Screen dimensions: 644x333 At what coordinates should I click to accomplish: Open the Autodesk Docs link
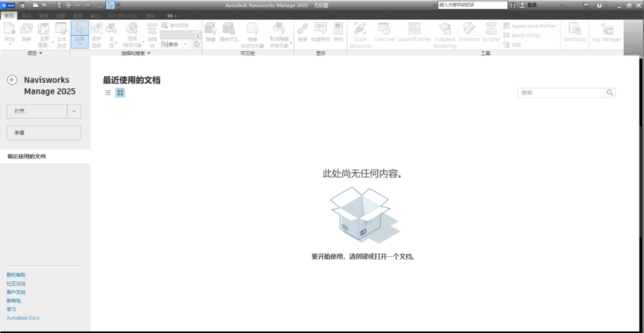[23, 318]
